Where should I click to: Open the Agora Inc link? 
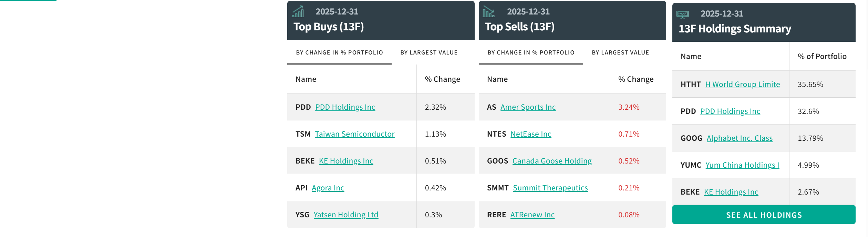328,188
